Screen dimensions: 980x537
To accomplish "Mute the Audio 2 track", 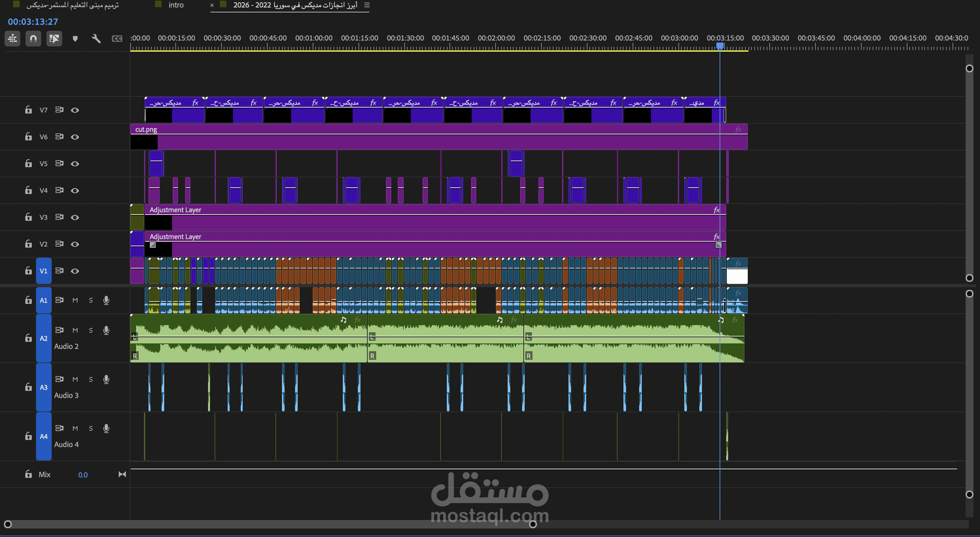I will coord(75,330).
